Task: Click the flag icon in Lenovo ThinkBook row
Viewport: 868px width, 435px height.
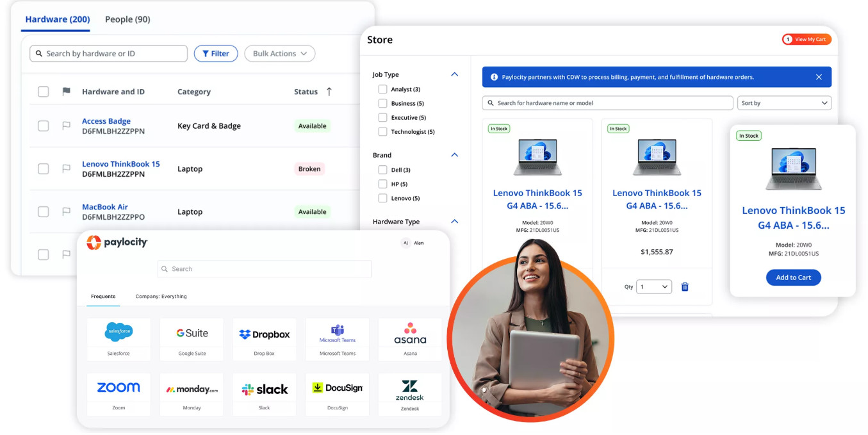Action: (66, 169)
